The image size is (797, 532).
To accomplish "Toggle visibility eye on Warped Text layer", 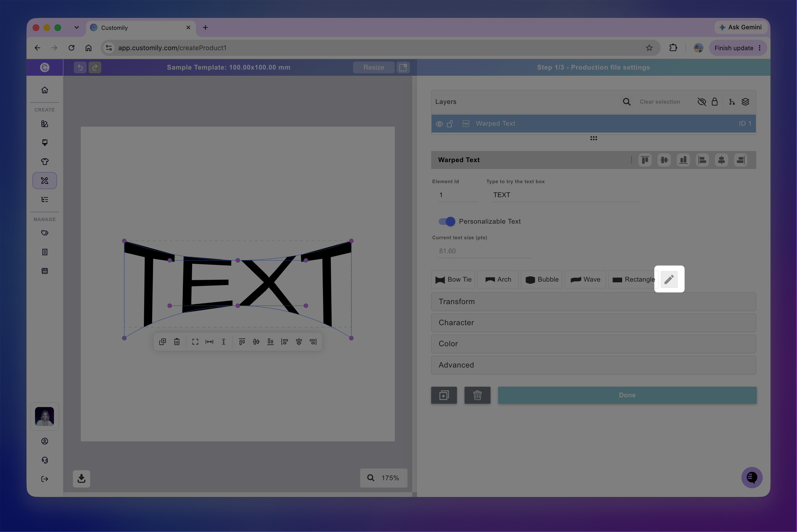I will (x=439, y=124).
